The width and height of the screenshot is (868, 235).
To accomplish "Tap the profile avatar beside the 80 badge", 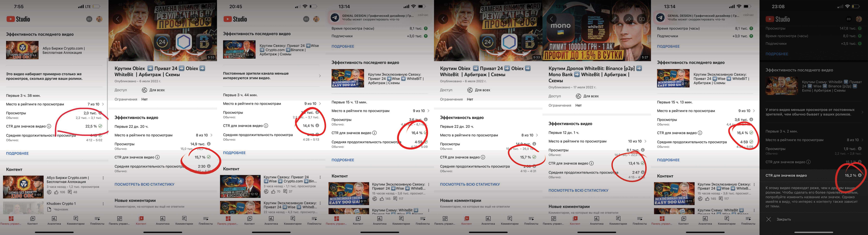I will [x=316, y=19].
